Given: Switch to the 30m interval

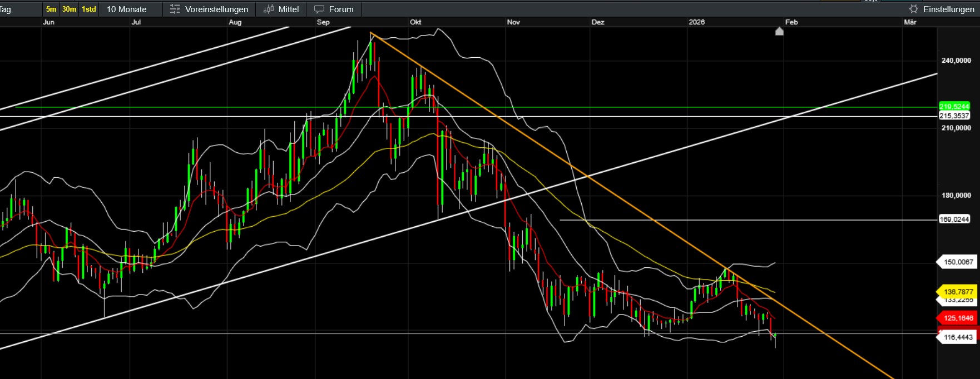Looking at the screenshot, I should click(69, 9).
